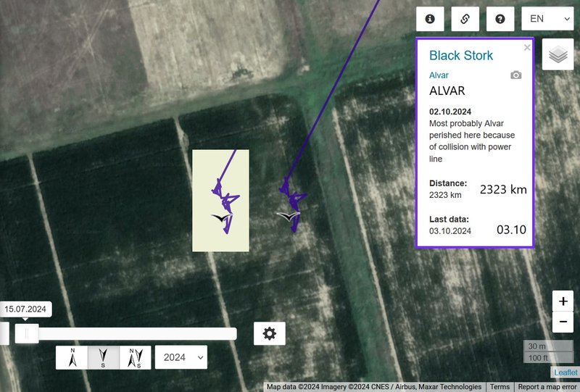Open the help question mark button
The width and height of the screenshot is (580, 392).
pyautogui.click(x=500, y=19)
